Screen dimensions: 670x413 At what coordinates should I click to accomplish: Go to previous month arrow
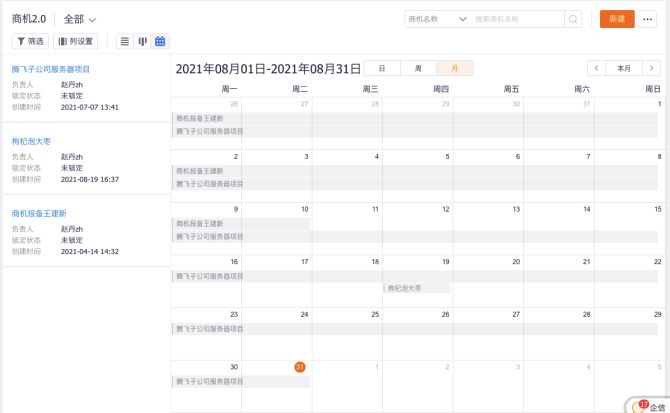(x=597, y=68)
